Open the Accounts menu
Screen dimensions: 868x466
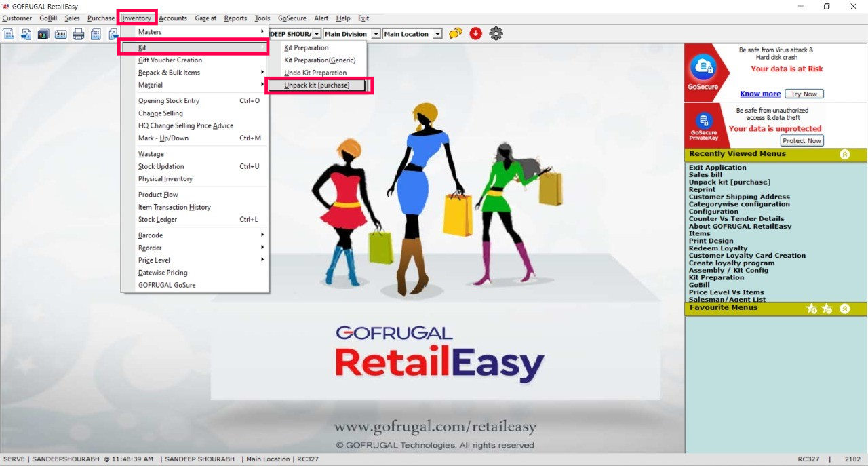click(173, 18)
